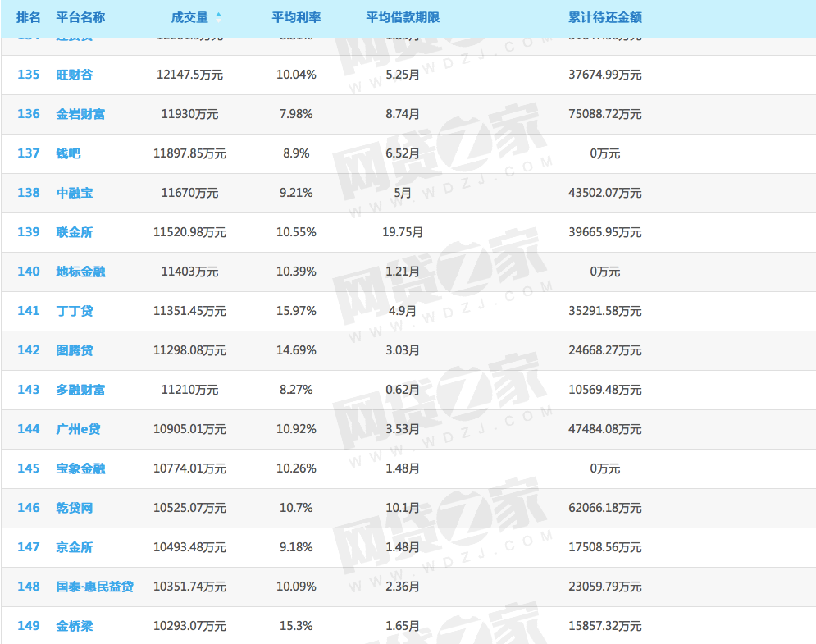Open the 联金所 platform link

[75, 232]
